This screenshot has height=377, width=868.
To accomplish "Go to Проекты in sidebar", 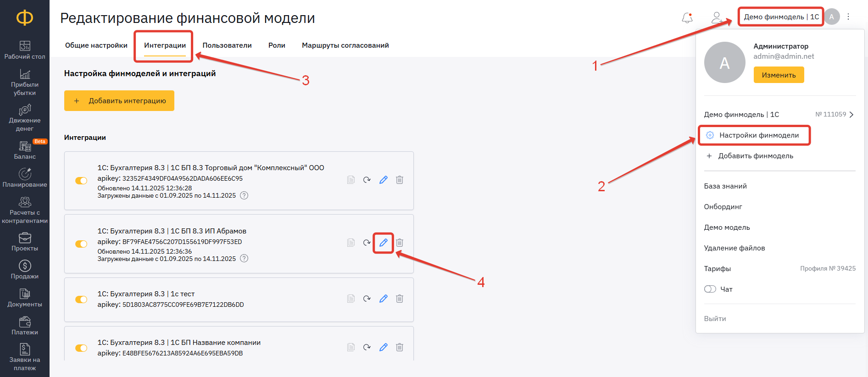I will pos(25,242).
